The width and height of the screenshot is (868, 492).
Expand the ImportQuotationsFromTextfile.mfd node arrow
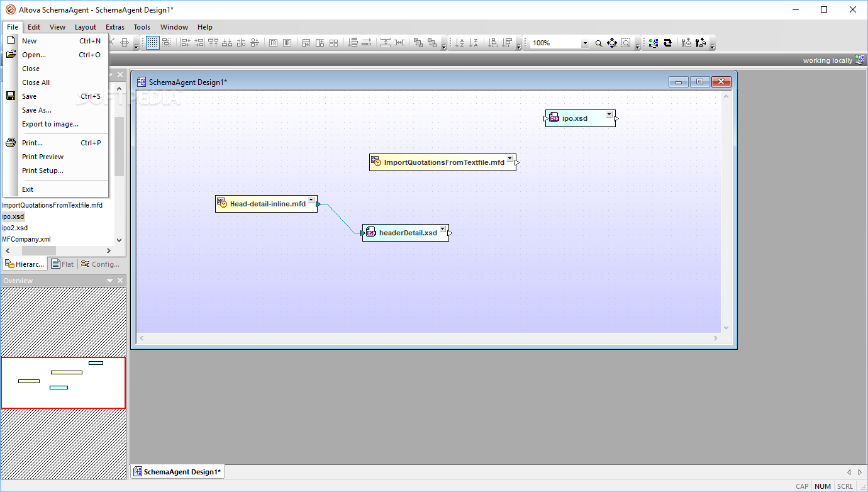(x=509, y=159)
